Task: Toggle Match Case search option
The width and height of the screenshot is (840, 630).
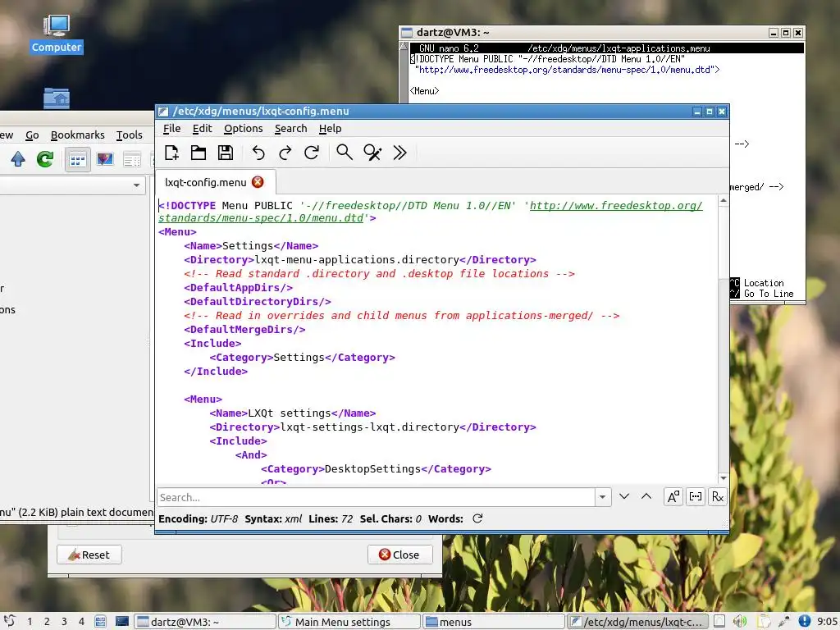Action: point(673,497)
